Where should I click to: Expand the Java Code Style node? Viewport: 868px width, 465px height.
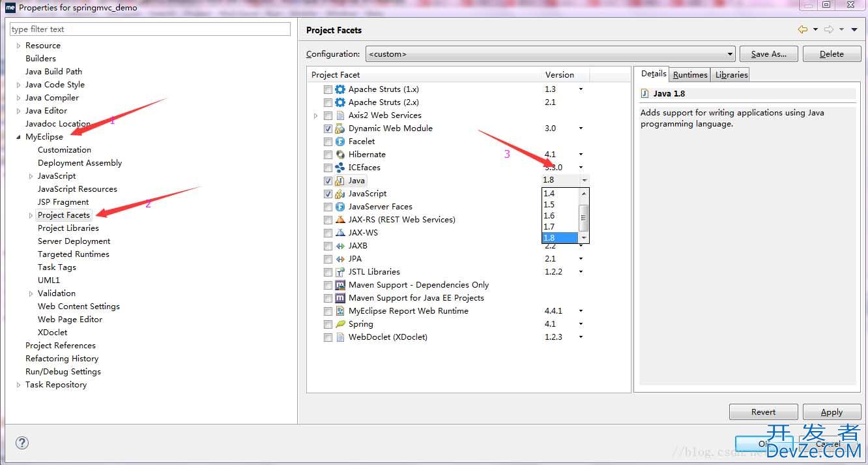[18, 85]
